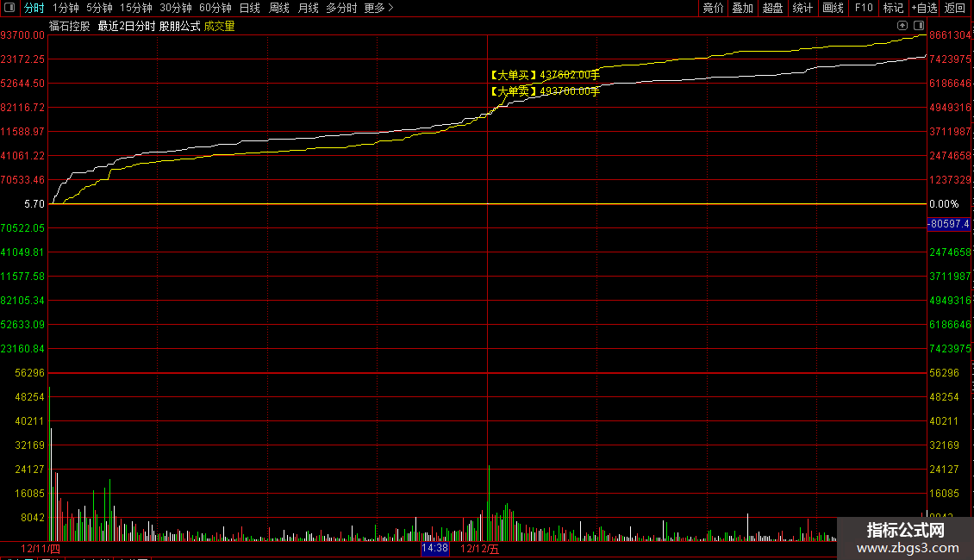Click right axis value 8661304
The height and width of the screenshot is (560, 974).
click(950, 35)
